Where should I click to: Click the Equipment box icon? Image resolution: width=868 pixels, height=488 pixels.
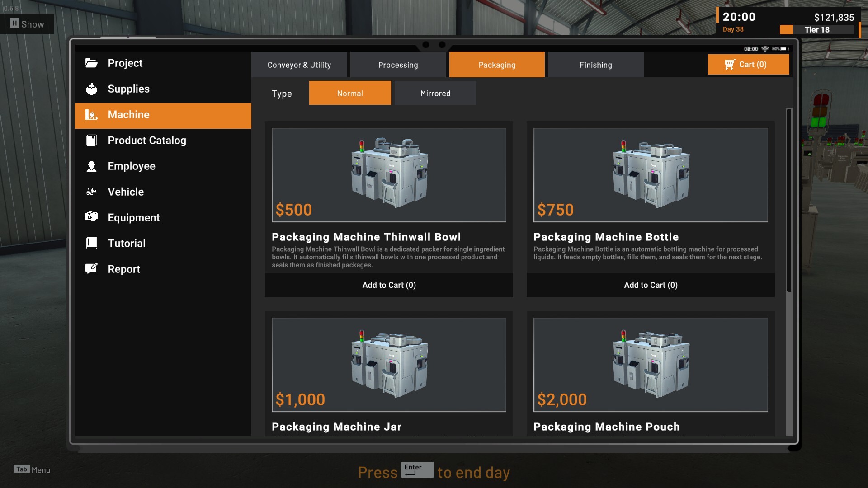coord(91,217)
